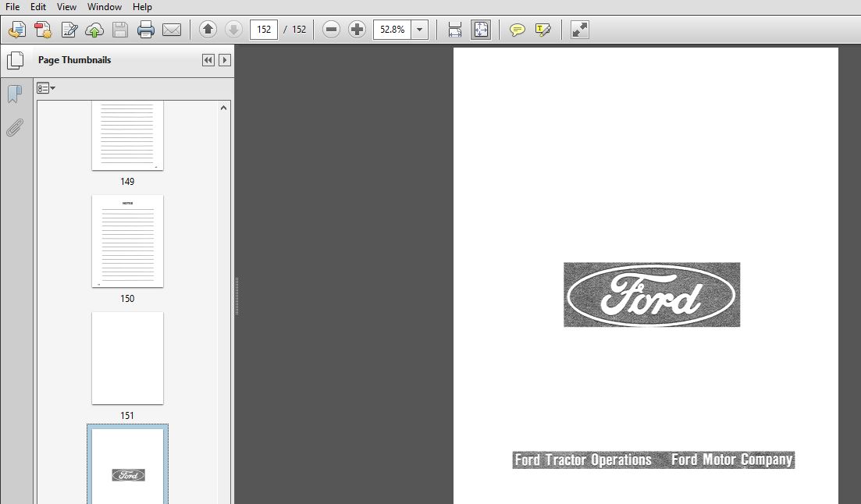
Task: Click the Page Thumbnails panel icon
Action: coord(16,60)
